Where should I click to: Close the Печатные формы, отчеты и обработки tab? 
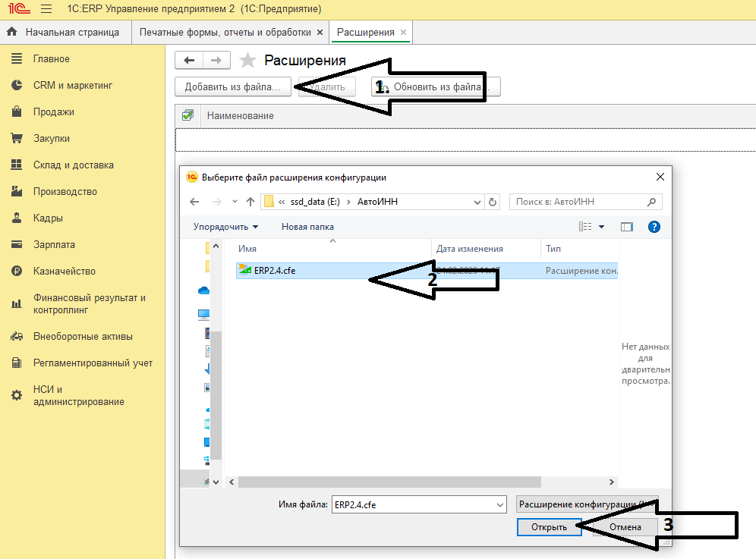coord(320,33)
